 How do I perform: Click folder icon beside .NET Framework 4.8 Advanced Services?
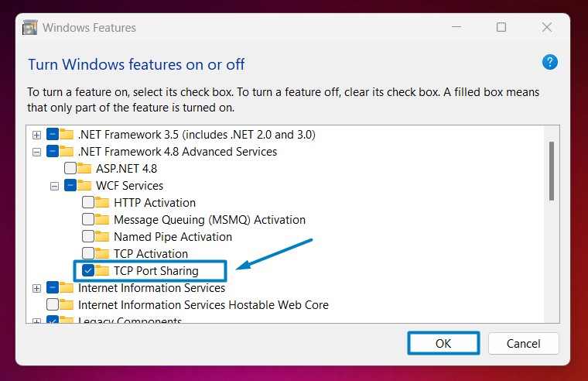pyautogui.click(x=67, y=151)
